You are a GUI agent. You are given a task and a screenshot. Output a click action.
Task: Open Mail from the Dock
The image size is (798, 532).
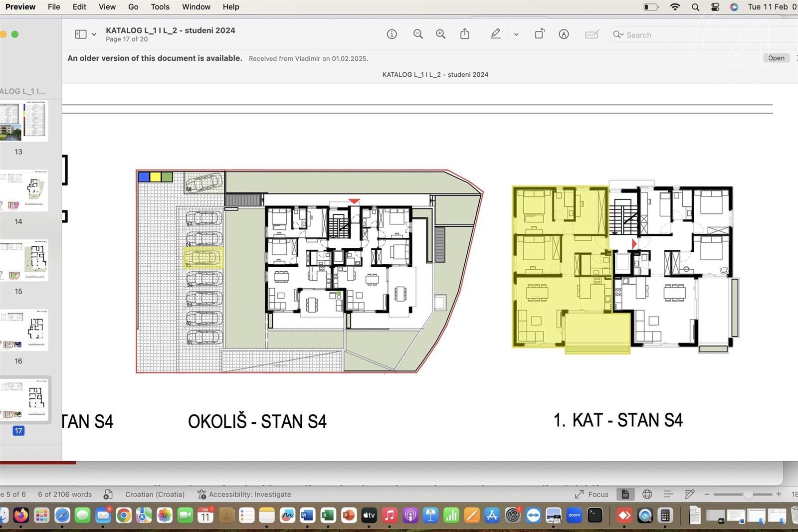[x=103, y=515]
